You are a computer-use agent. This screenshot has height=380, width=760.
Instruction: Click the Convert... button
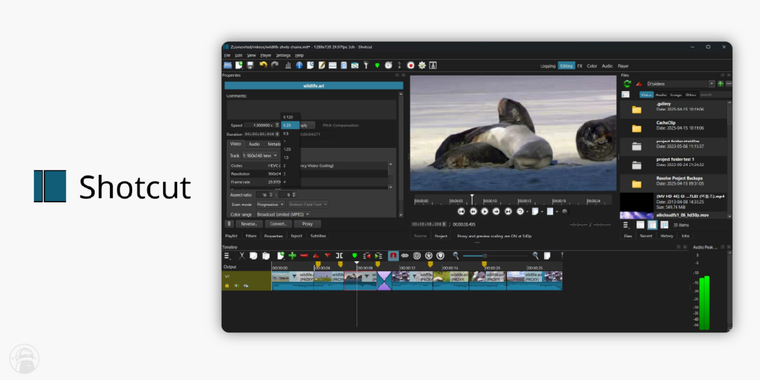278,224
